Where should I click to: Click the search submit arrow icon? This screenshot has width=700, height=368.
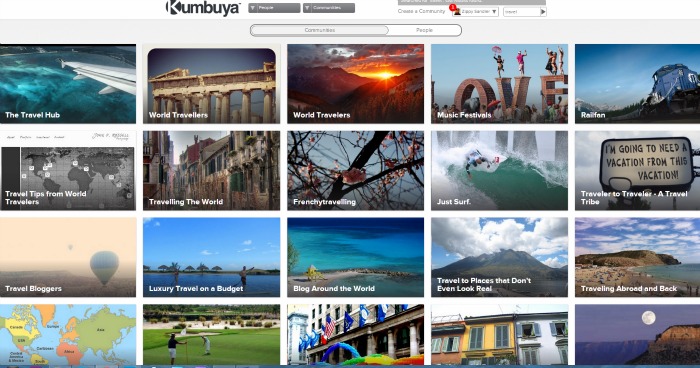[x=543, y=12]
